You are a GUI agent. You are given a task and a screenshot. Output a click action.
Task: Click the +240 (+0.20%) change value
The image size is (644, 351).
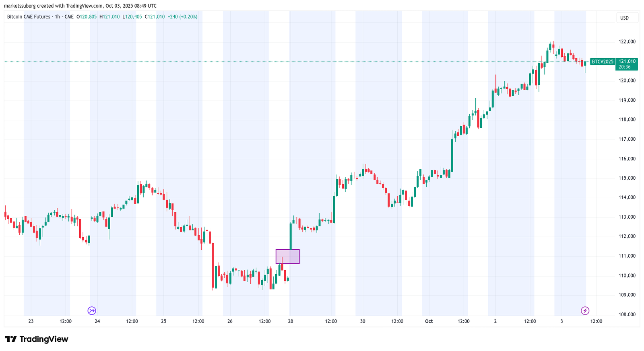point(182,17)
